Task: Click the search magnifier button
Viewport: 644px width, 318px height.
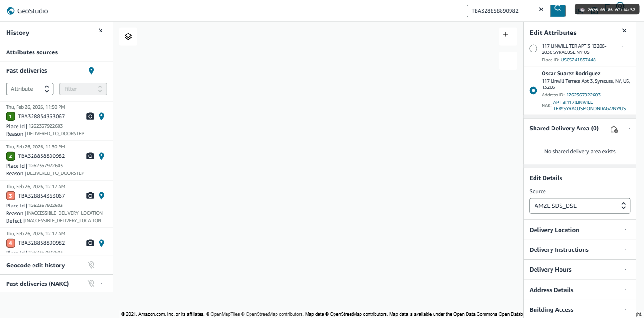Action: tap(558, 9)
